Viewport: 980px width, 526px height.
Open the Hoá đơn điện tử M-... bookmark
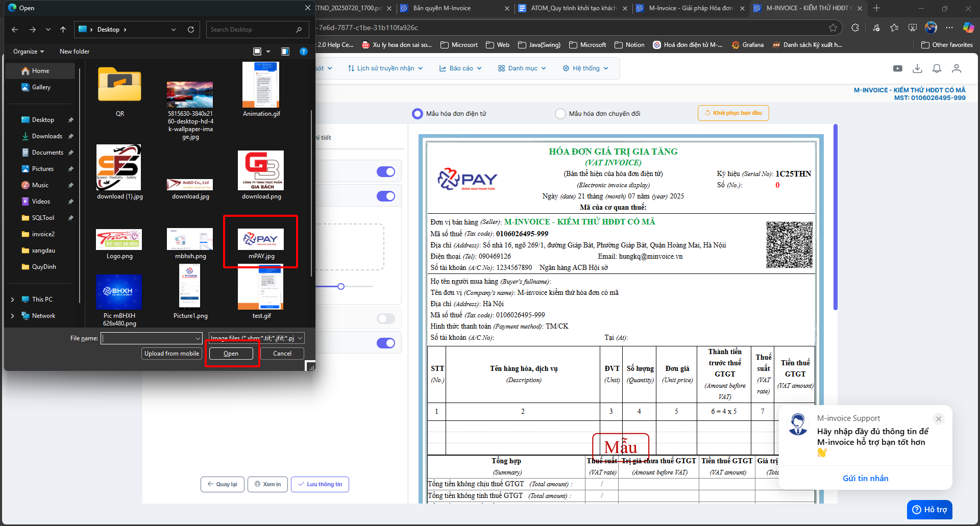pos(688,45)
